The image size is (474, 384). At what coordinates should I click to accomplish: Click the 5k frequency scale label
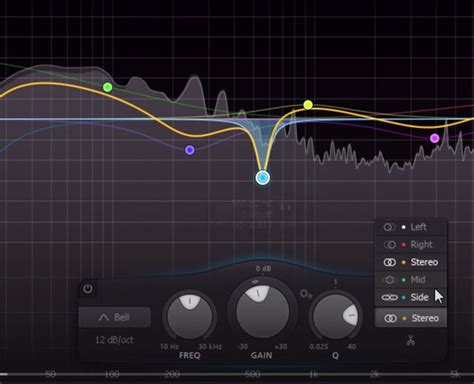pyautogui.click(x=455, y=374)
